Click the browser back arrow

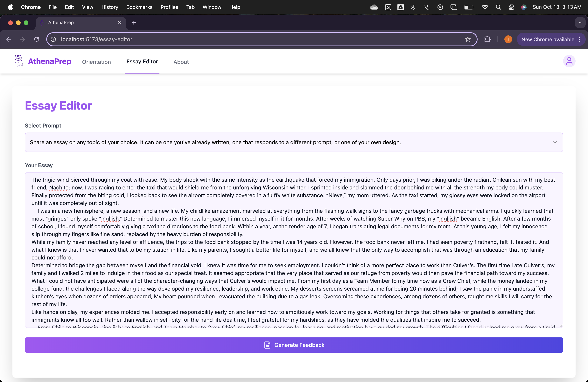(x=9, y=39)
